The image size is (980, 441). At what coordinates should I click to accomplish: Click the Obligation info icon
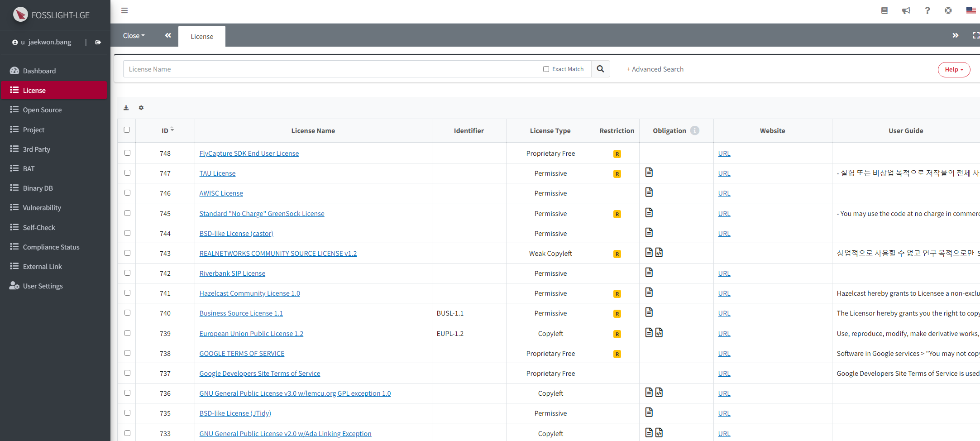pos(695,130)
